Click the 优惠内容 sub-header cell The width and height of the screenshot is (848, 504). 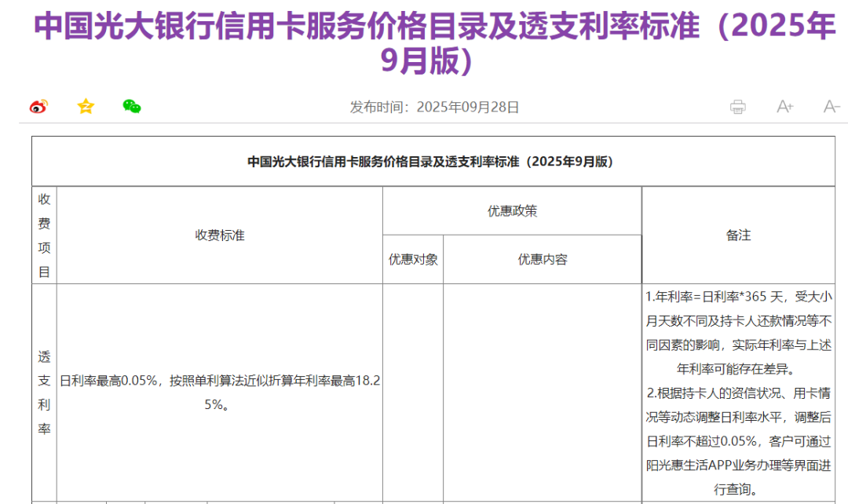pos(542,259)
